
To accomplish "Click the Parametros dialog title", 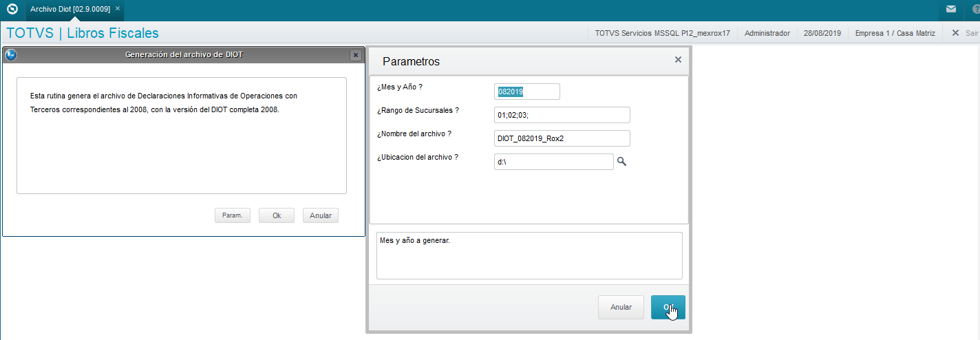I will (411, 61).
